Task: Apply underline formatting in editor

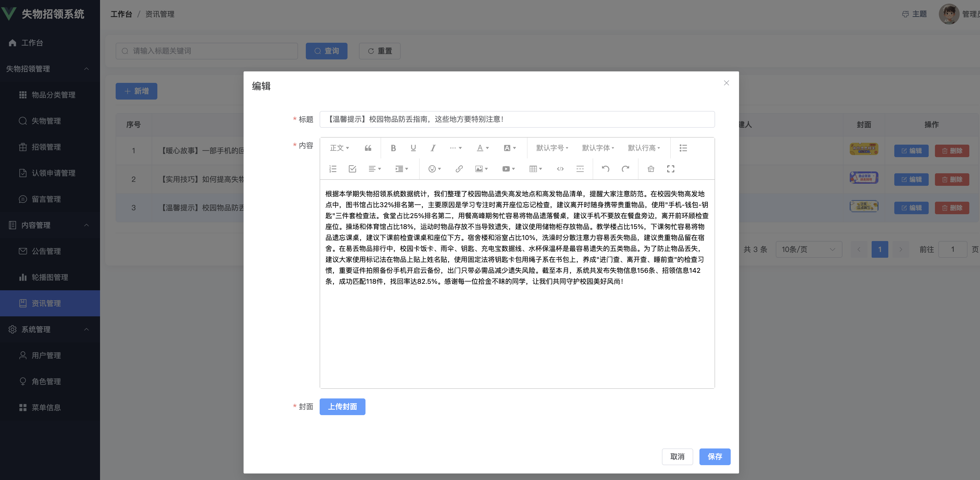Action: 413,148
